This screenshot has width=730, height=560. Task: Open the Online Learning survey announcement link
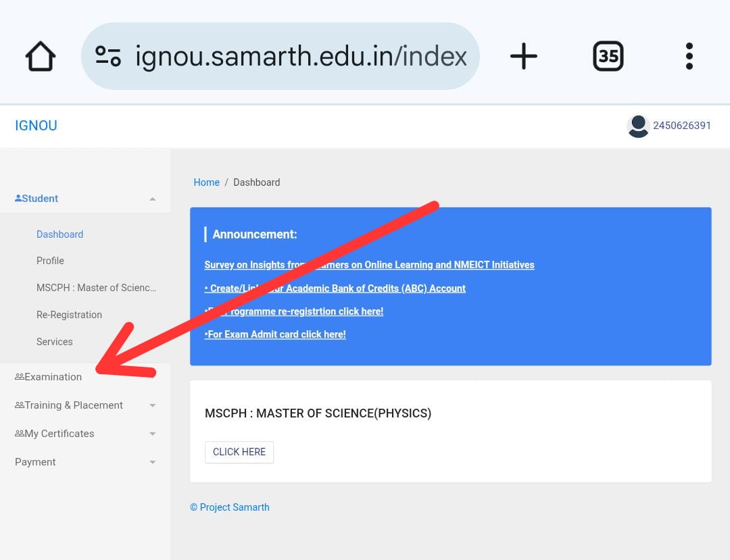coord(369,265)
